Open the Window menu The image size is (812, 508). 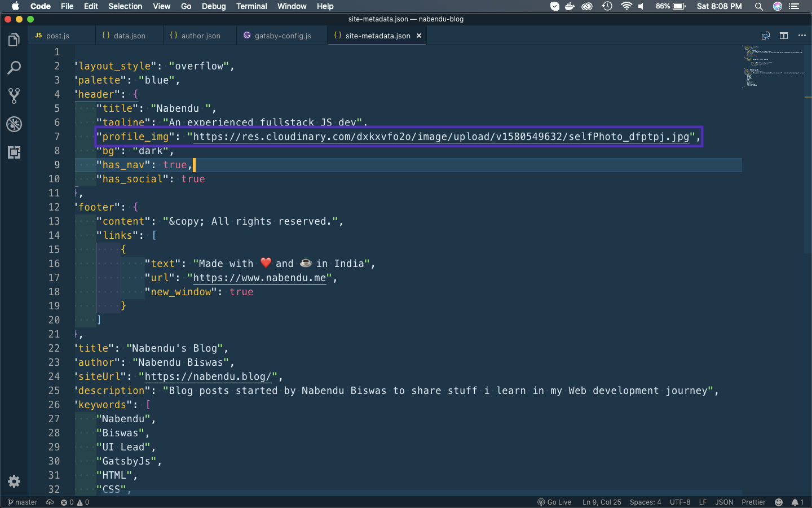pyautogui.click(x=292, y=6)
